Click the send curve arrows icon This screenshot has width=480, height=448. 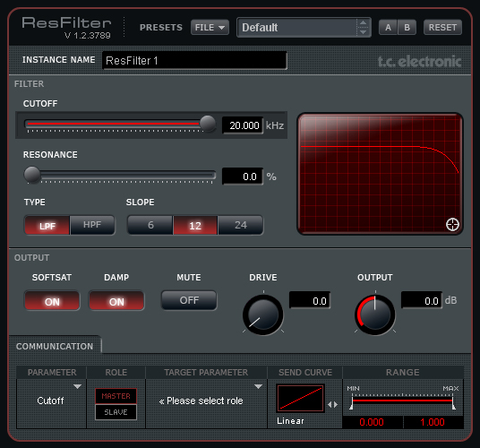click(x=332, y=404)
